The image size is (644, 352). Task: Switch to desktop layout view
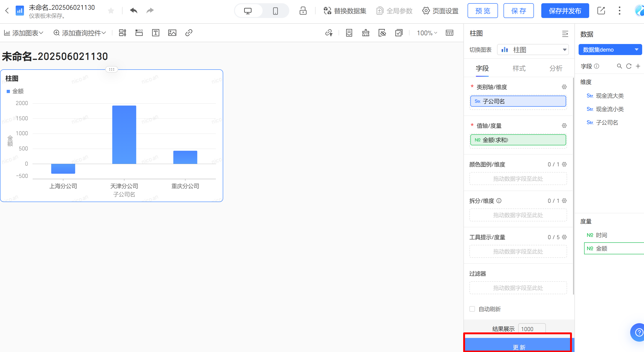[x=248, y=11]
